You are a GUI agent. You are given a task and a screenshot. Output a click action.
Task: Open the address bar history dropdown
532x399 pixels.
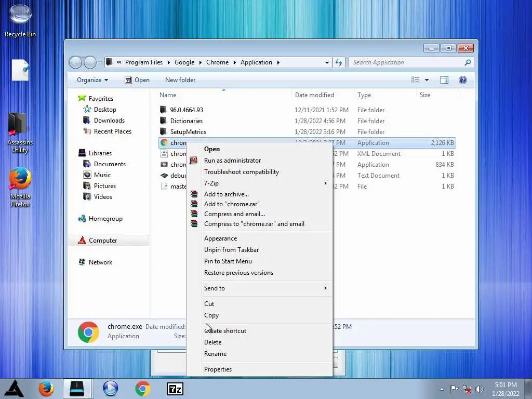[x=327, y=62]
